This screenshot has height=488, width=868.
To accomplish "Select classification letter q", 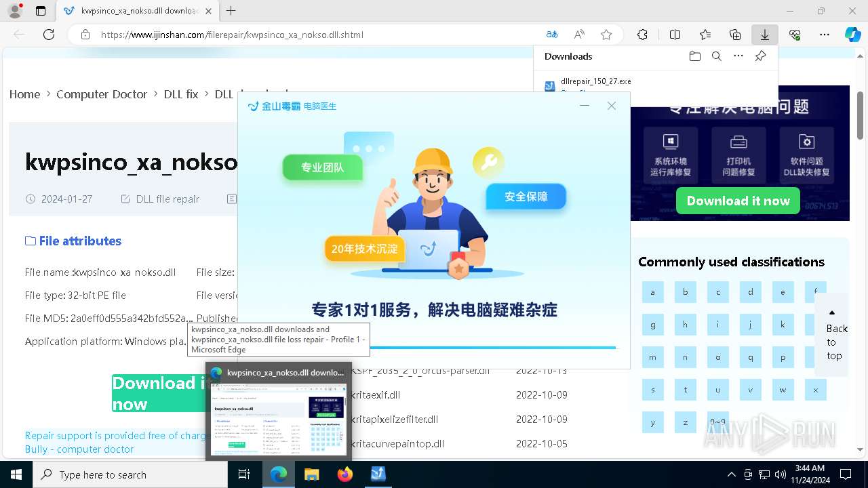I will tap(750, 357).
